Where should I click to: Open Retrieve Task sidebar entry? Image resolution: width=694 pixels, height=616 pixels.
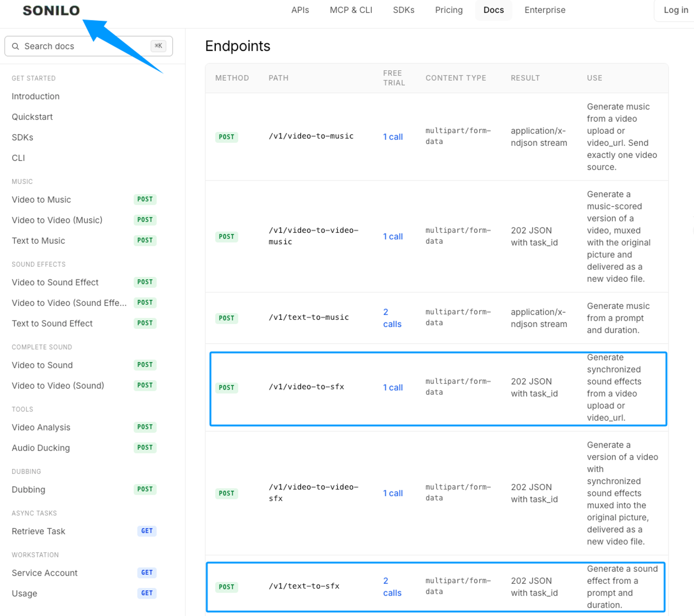click(x=38, y=531)
